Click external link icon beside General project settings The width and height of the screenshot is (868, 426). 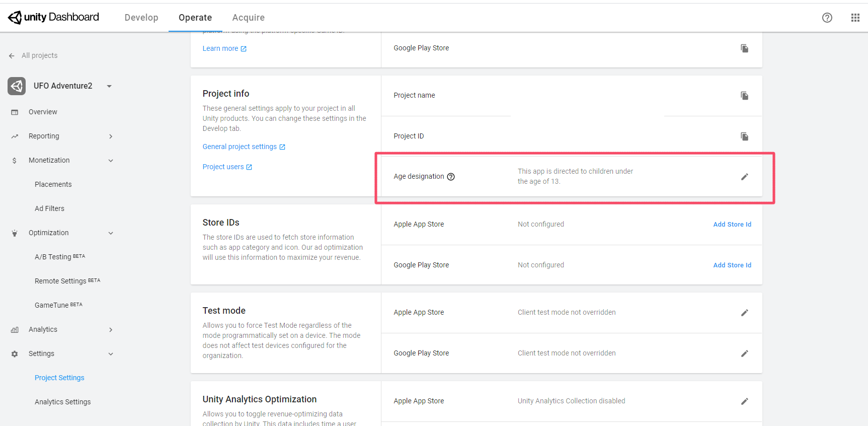click(x=282, y=147)
